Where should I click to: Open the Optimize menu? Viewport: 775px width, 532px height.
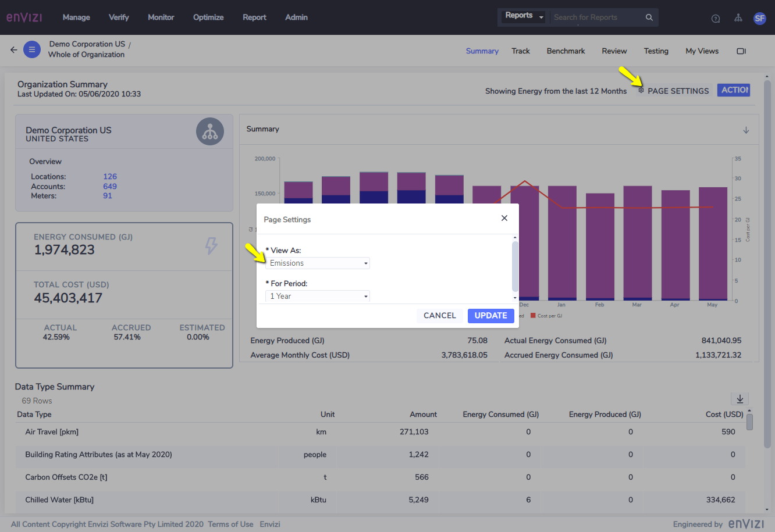coord(208,17)
